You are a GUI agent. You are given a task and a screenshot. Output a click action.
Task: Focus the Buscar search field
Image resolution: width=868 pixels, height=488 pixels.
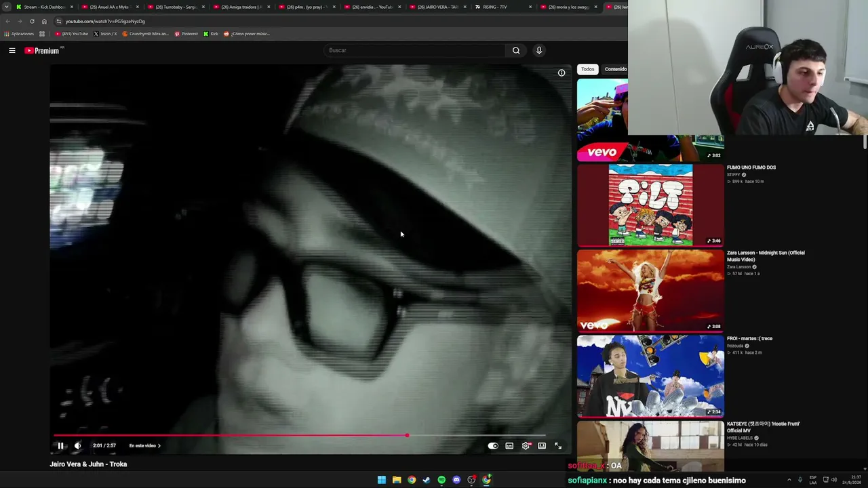pos(414,50)
